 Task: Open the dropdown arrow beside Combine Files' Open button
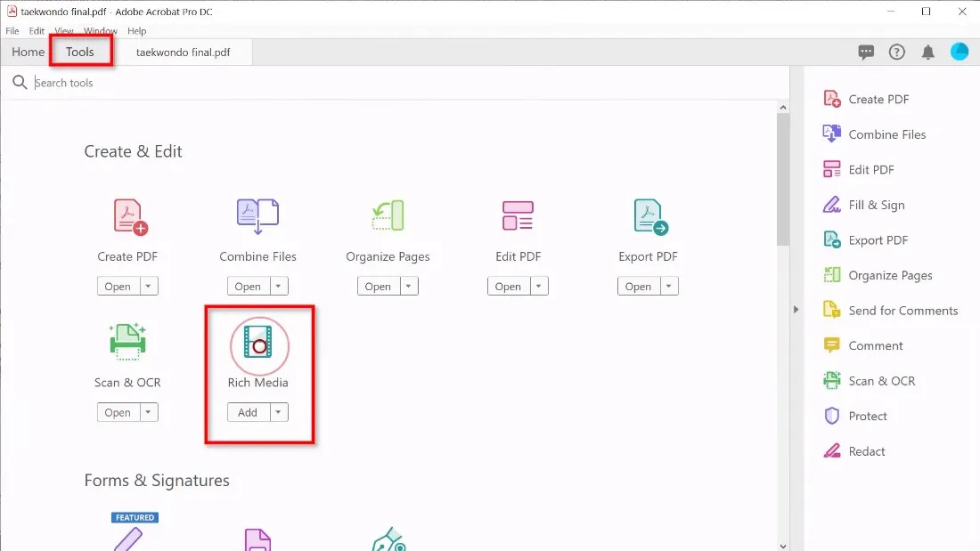[277, 286]
